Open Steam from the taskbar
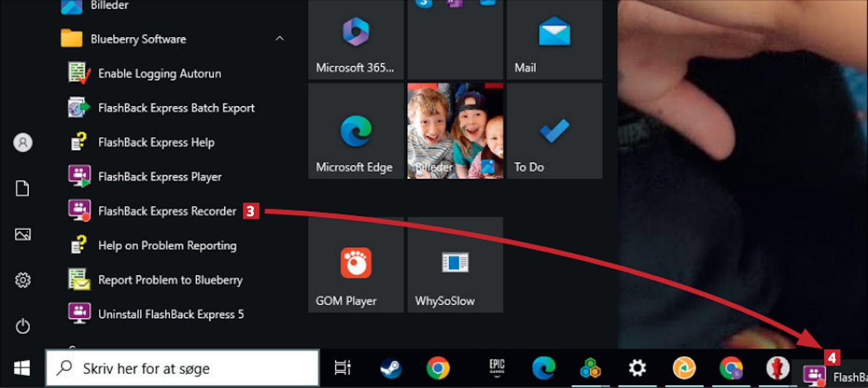This screenshot has width=868, height=388. [391, 368]
